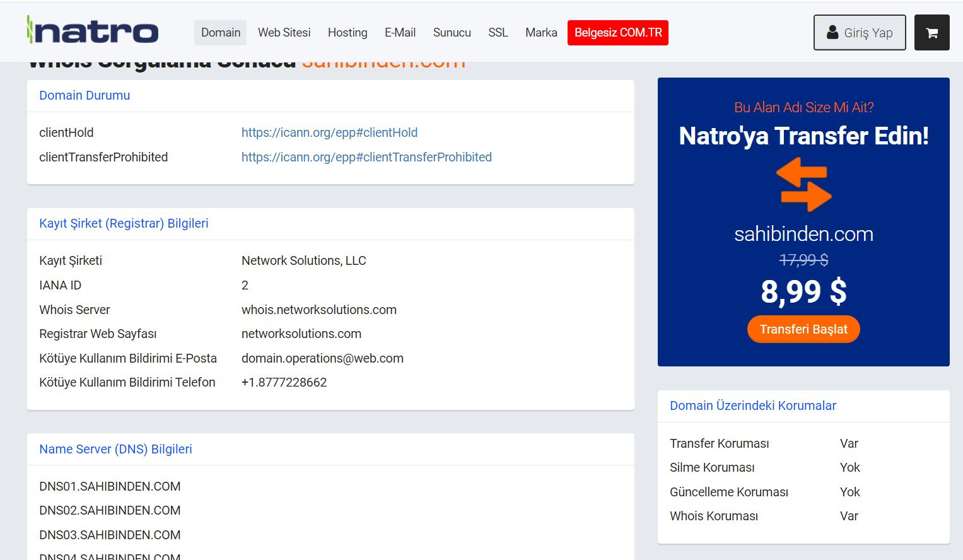Click the 8,99 $ transfer price

(x=803, y=291)
